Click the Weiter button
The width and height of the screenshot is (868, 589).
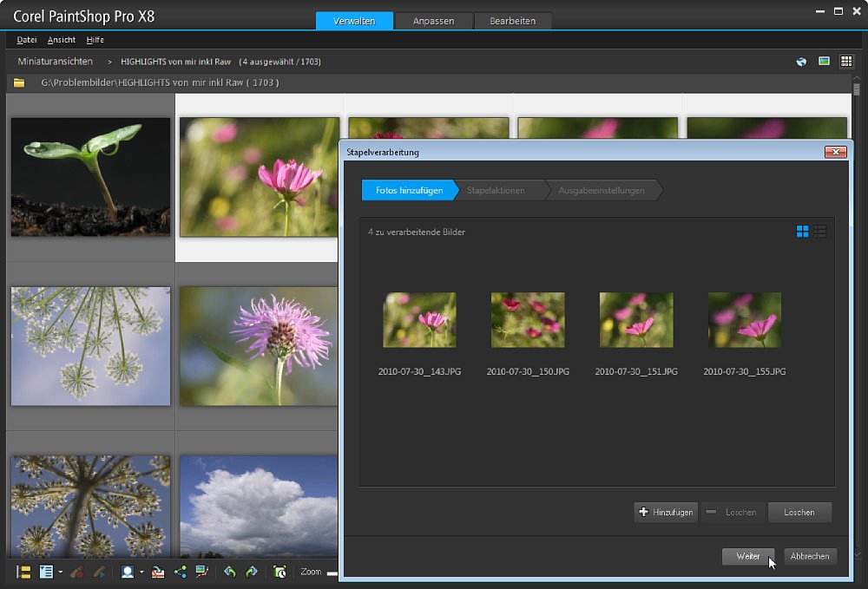pos(748,556)
